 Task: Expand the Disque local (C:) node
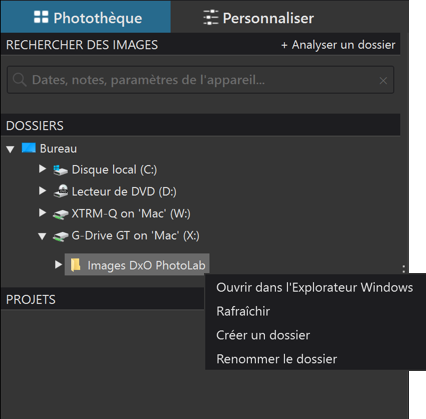(x=42, y=169)
